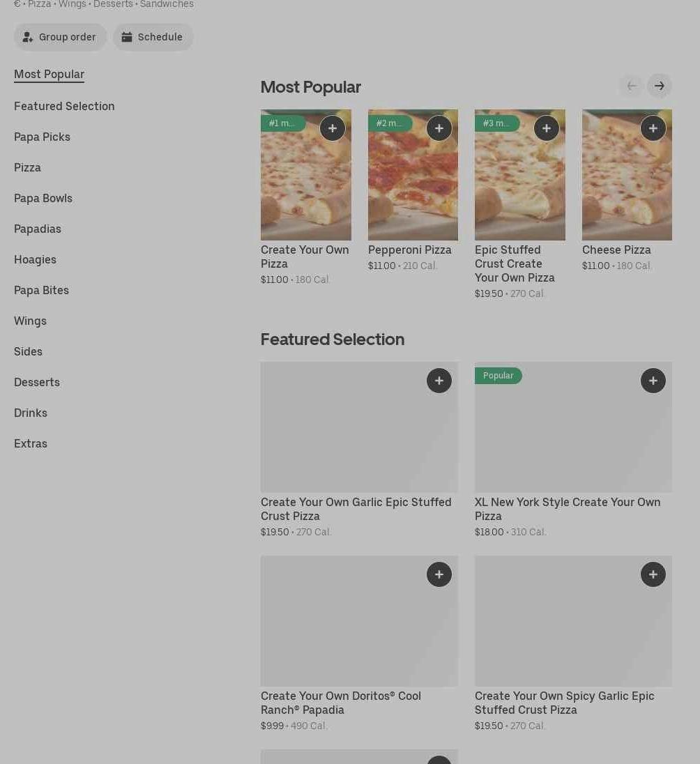Click the Cheese Pizza title link

[x=616, y=250]
